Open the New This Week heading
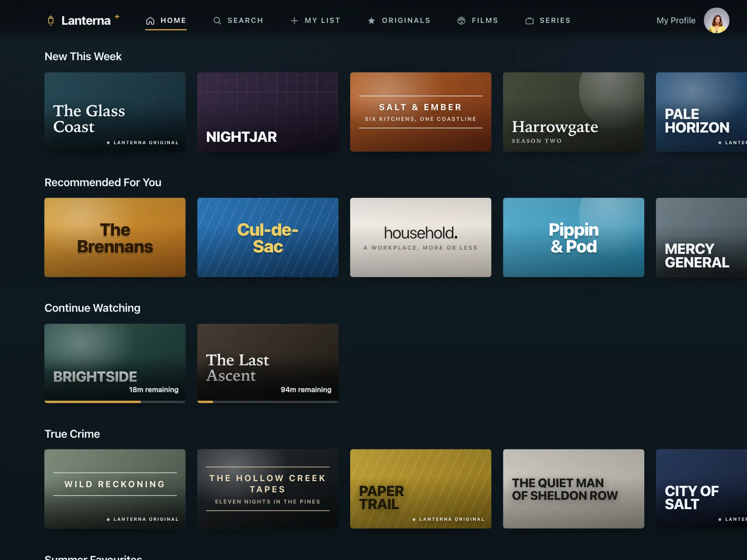 point(83,56)
